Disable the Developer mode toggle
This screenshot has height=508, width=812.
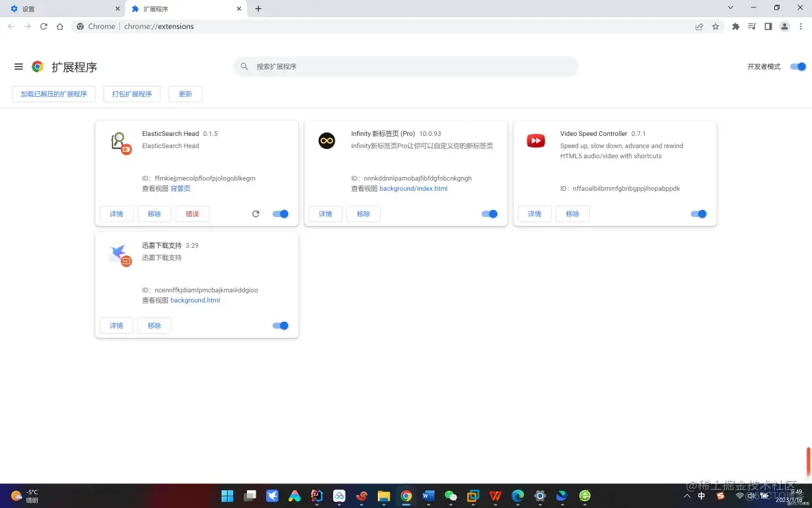[x=797, y=67]
